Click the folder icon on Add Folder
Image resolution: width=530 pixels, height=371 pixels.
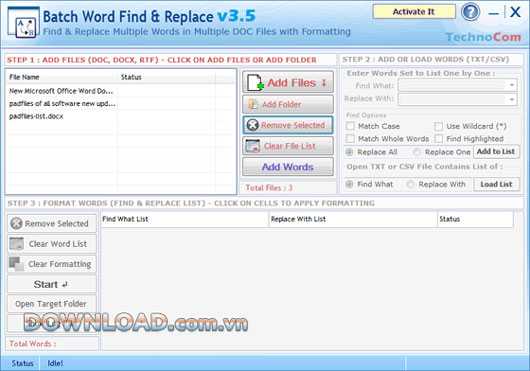[253, 104]
